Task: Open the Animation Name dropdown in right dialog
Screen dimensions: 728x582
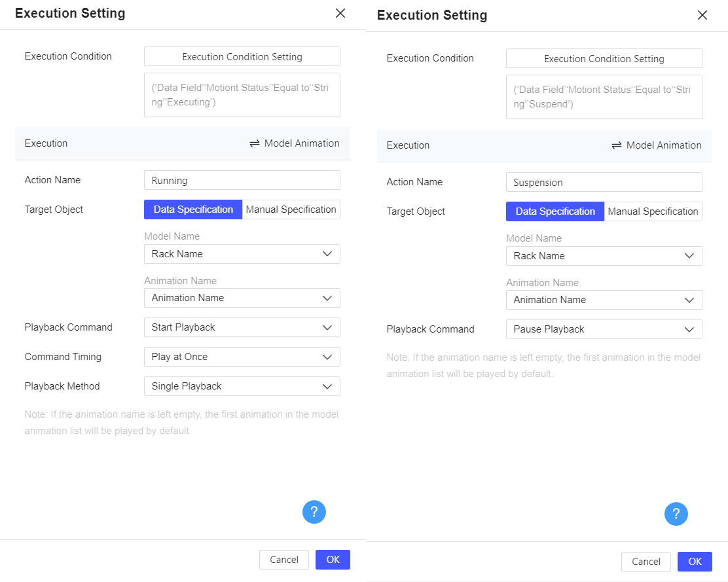Action: click(x=604, y=300)
